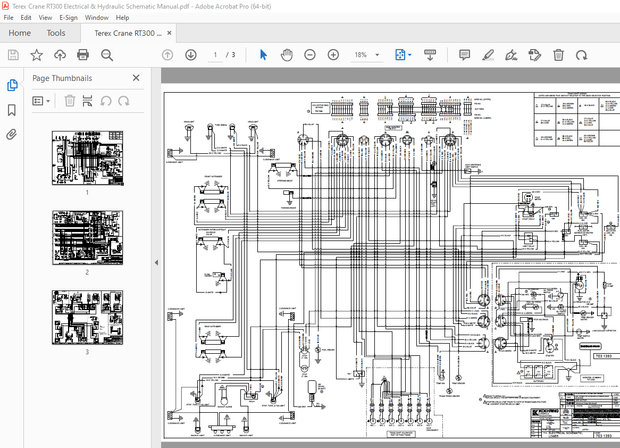The width and height of the screenshot is (620, 448).
Task: Go to next page arrow
Action: click(x=191, y=55)
